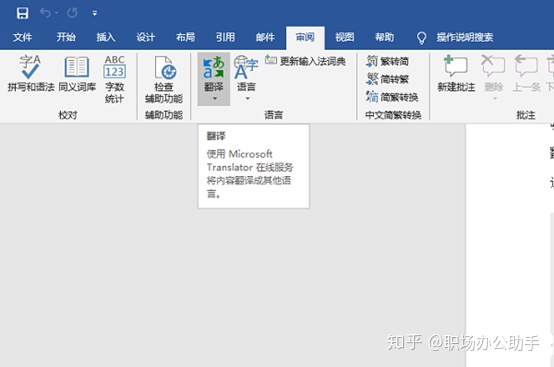Click 新建批注 new comment icon
Screen dimensions: 554x367
pos(456,66)
